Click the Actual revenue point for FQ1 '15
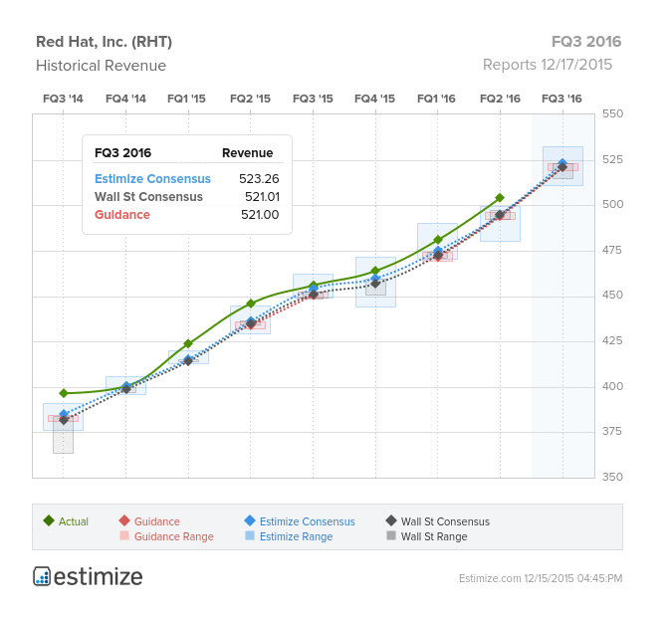This screenshot has height=617, width=672. [188, 343]
